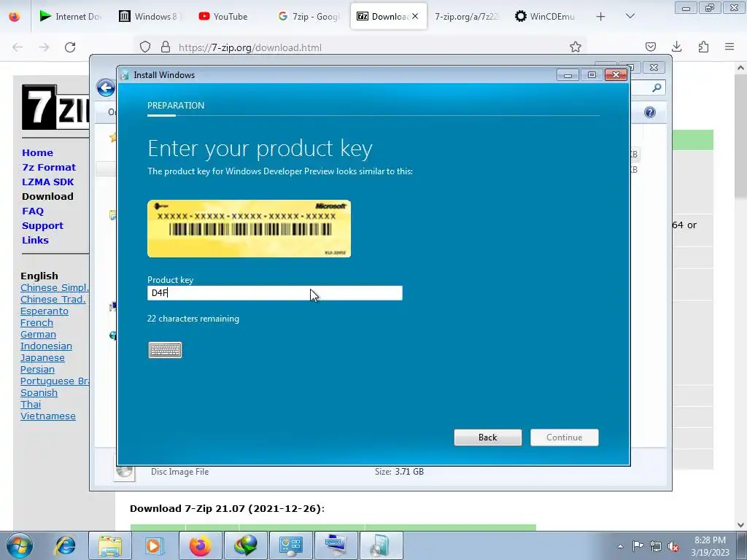Select Persian language
Screen dimensions: 747x560
pos(37,369)
